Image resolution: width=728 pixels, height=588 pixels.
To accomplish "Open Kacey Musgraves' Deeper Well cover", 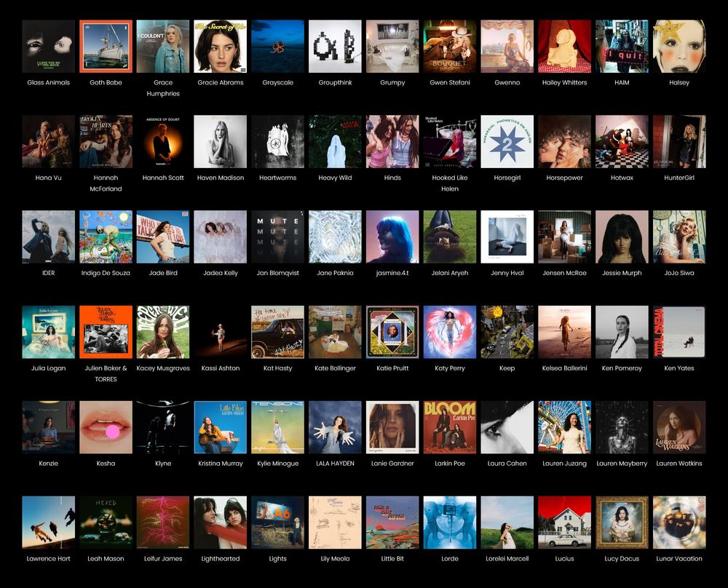I will 163,332.
